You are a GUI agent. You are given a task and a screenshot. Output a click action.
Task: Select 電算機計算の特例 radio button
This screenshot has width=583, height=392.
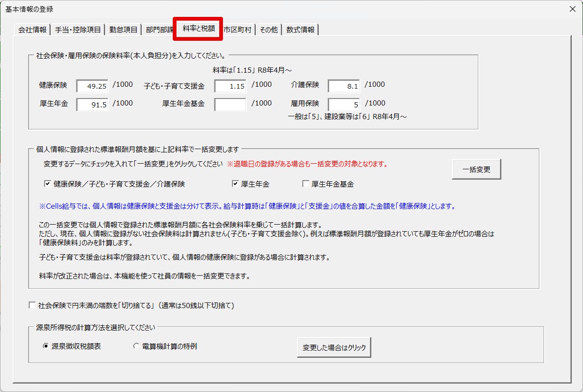pos(137,346)
